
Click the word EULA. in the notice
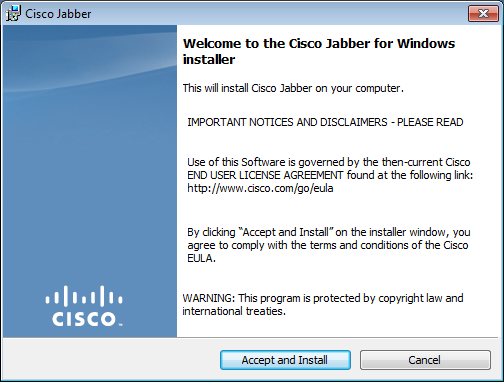coord(201,258)
